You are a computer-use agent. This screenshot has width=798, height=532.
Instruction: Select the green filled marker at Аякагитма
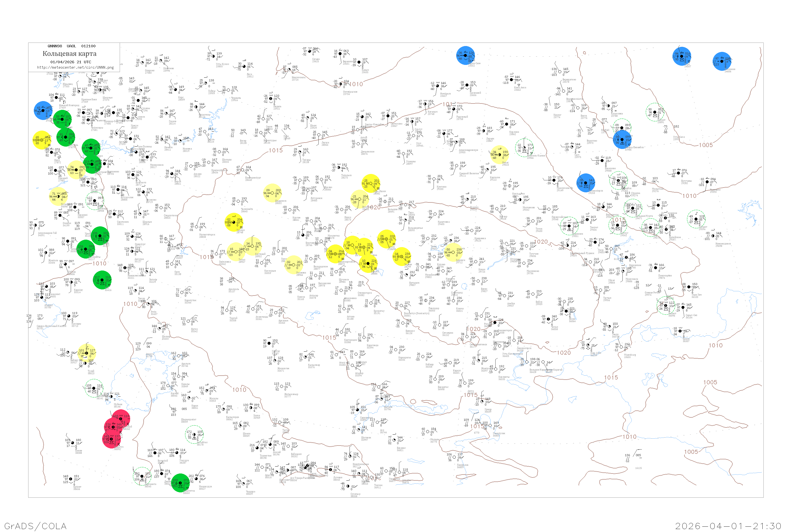click(x=181, y=483)
